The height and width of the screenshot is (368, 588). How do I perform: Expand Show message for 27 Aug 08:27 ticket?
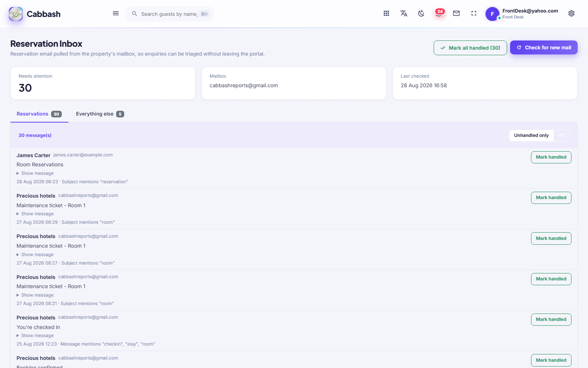[35, 255]
